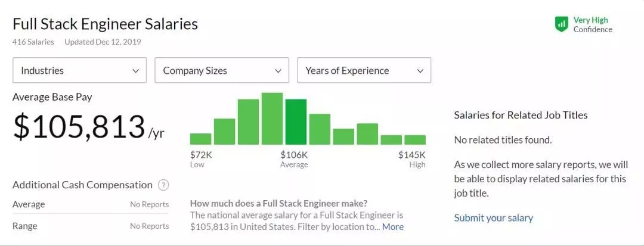Click the Submit your salary link

[493, 218]
